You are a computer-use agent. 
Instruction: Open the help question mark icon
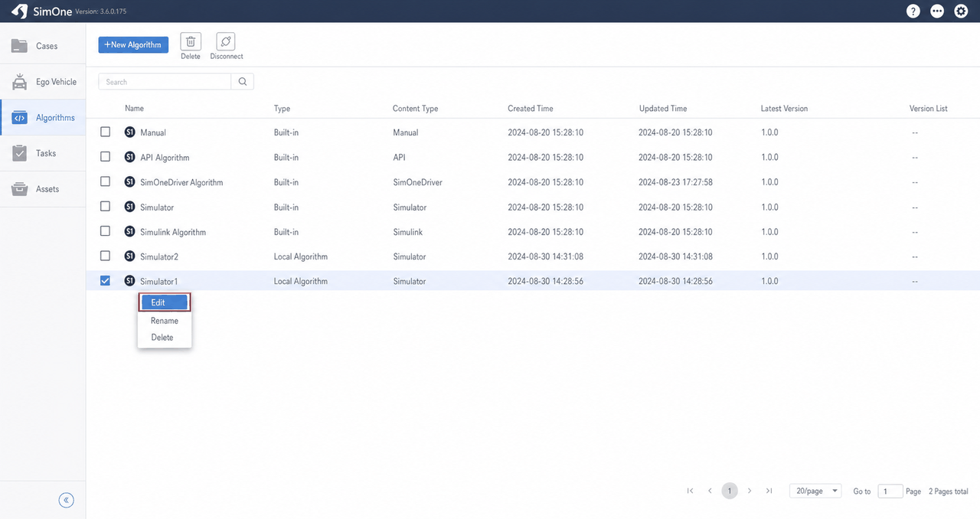913,11
